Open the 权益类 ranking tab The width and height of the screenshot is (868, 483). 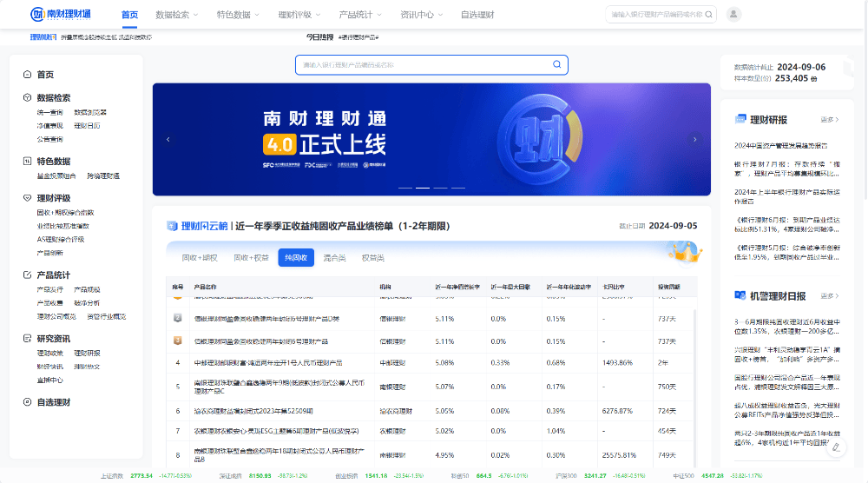372,258
